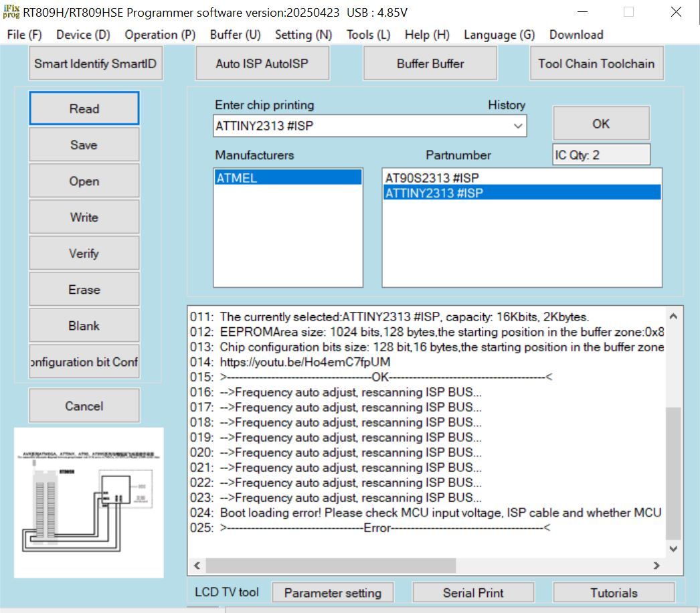Click the log scroll down arrow
Viewport: 700px width, 613px height.
(x=673, y=549)
